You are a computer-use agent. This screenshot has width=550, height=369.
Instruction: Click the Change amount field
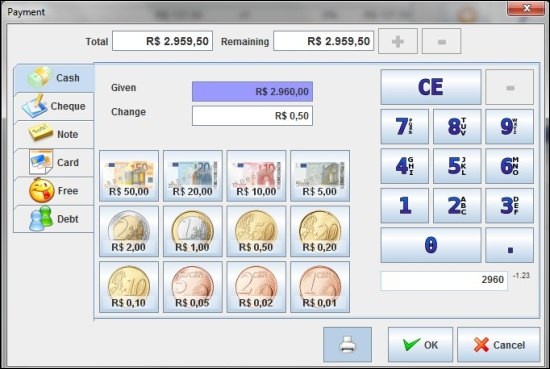(x=252, y=116)
